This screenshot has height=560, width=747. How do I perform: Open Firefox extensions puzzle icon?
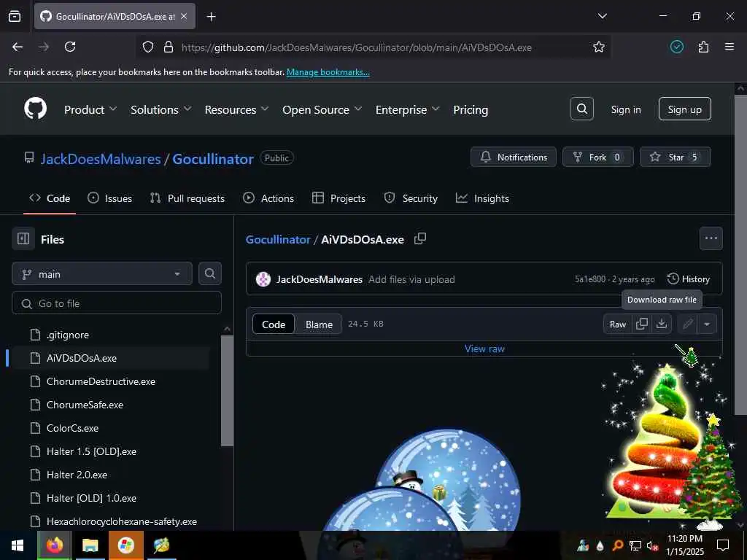tap(703, 47)
